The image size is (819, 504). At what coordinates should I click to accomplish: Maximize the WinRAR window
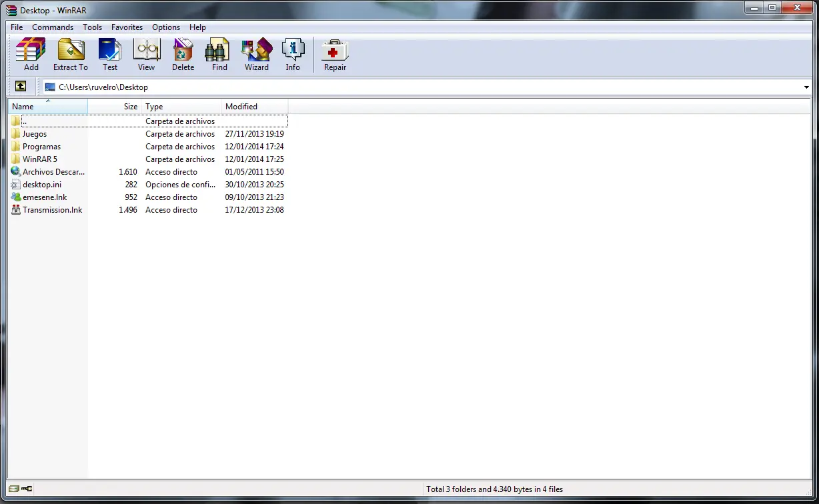(772, 7)
